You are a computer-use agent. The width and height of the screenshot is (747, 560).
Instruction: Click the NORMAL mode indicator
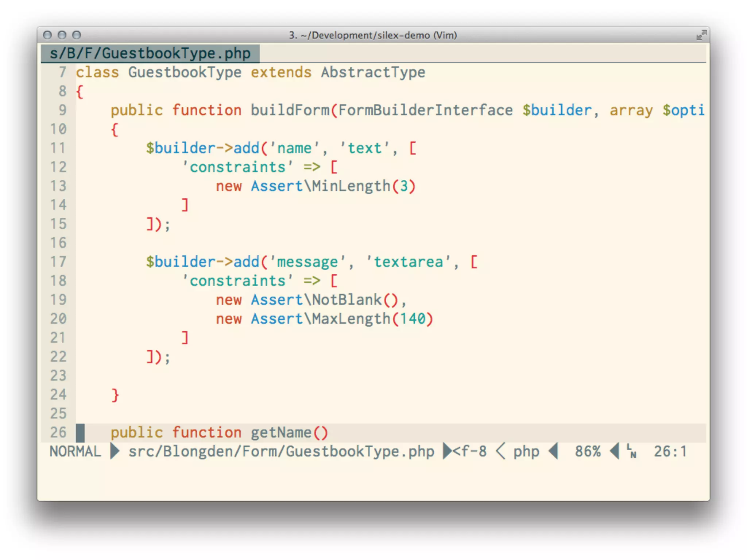point(75,451)
